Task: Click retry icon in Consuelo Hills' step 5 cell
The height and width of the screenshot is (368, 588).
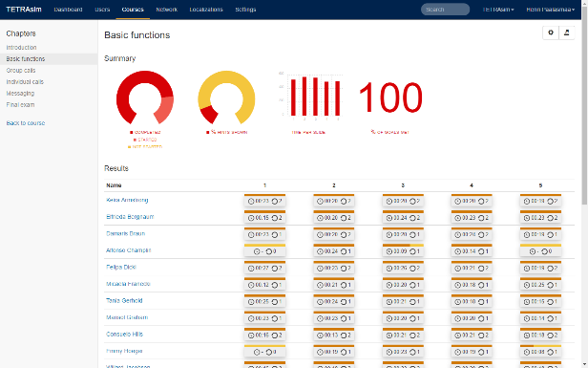Action: (551, 336)
